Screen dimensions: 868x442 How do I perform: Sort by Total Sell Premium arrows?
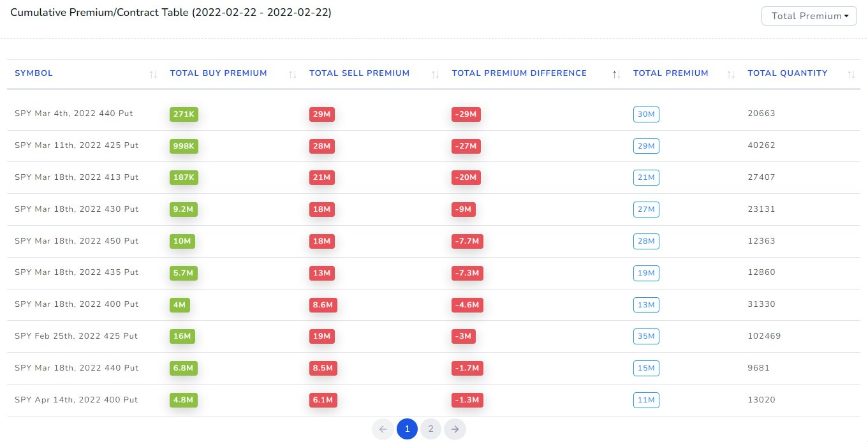[435, 75]
